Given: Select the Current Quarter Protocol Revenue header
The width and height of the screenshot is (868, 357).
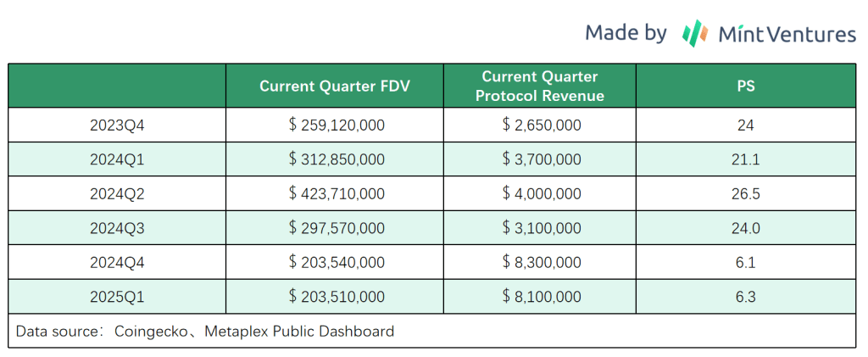Looking at the screenshot, I should tap(540, 86).
